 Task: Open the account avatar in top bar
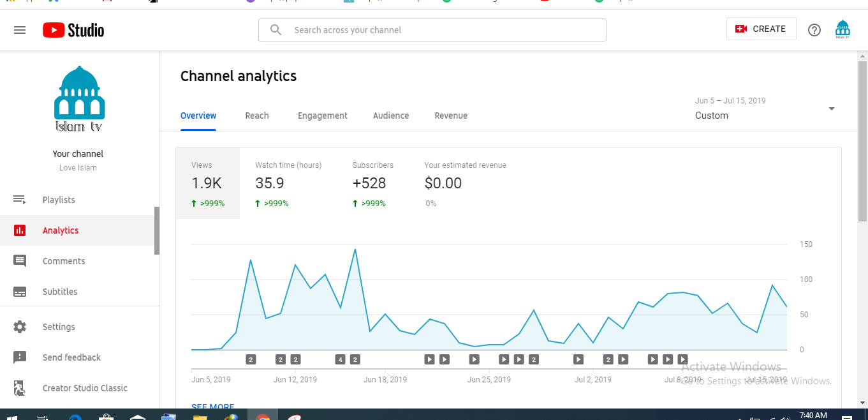click(x=842, y=30)
